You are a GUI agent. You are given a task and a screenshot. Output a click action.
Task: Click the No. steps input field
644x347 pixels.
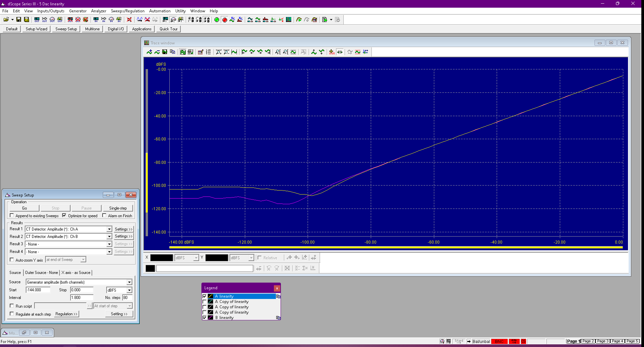click(127, 298)
